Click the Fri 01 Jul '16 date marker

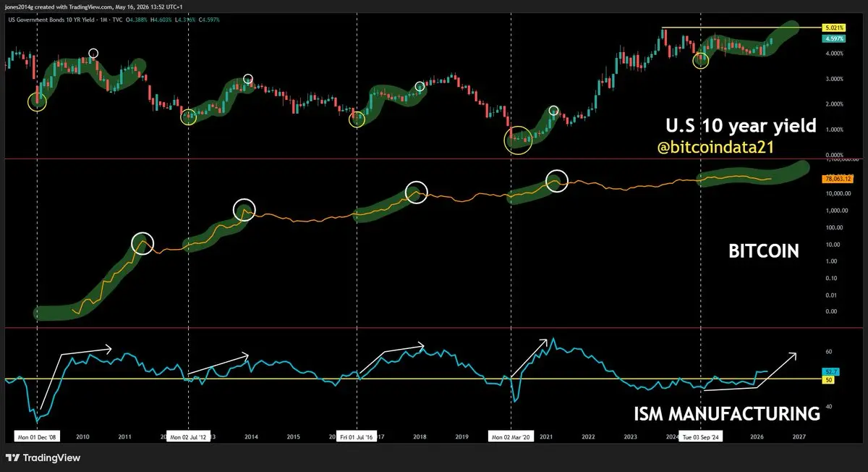357,438
